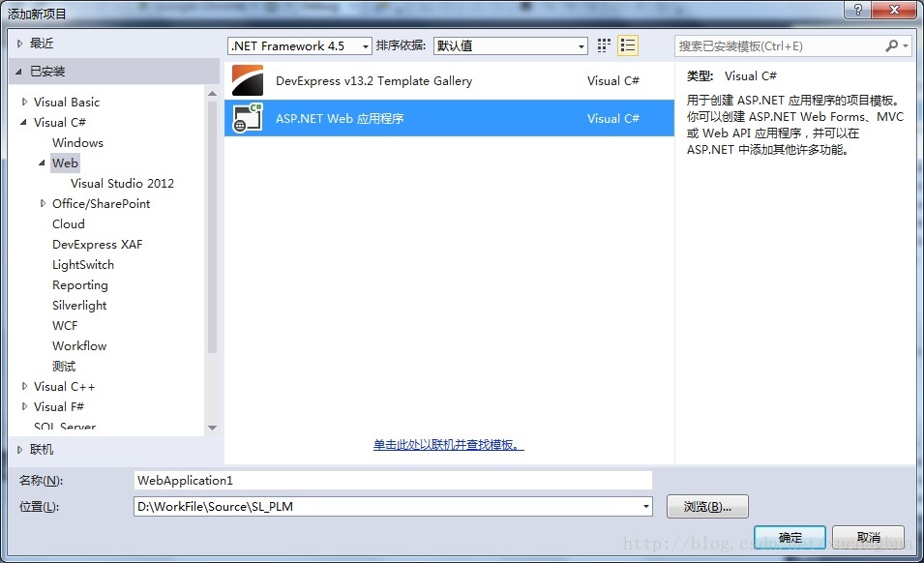
Task: Select the Visual Basic tree label
Action: tap(67, 102)
